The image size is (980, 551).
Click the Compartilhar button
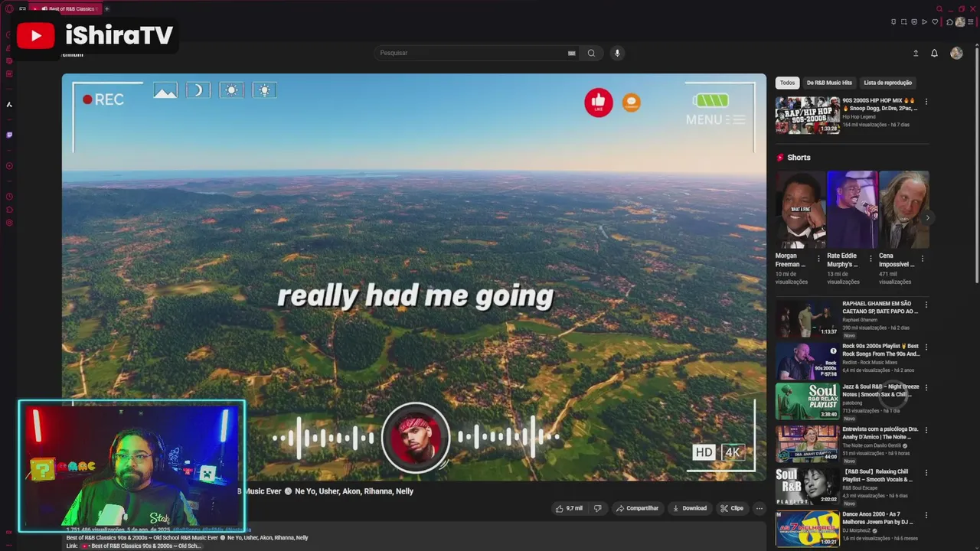638,508
